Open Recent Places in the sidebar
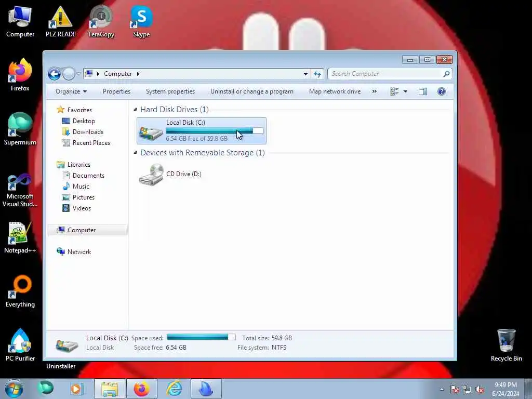Screen dimensions: 532x399 [91, 142]
